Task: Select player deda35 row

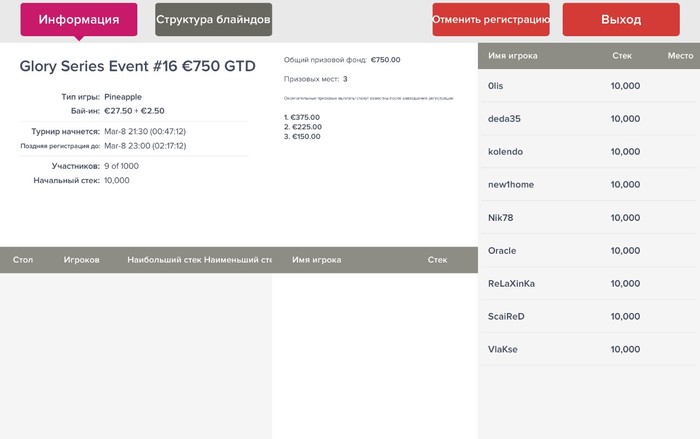Action: pyautogui.click(x=590, y=119)
